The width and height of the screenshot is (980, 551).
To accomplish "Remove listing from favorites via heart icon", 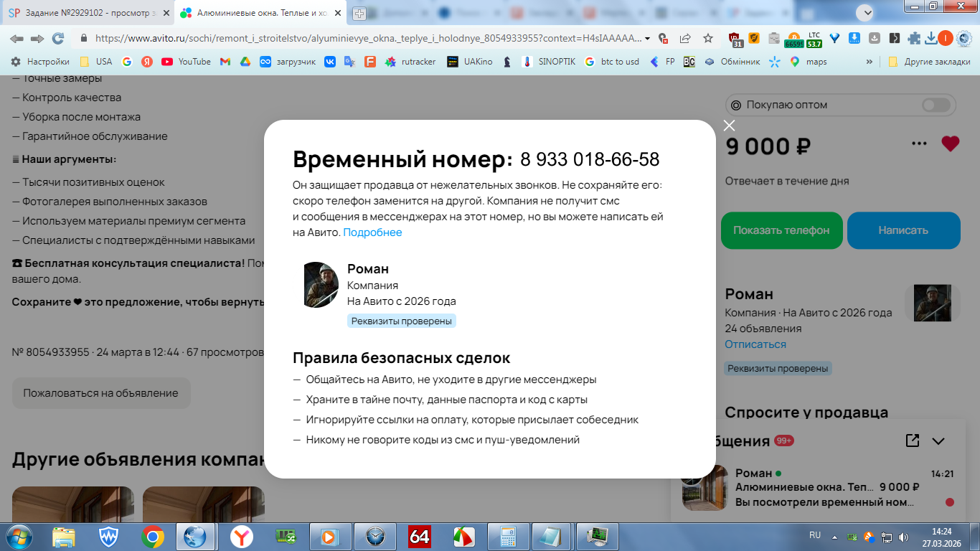I will (x=951, y=143).
